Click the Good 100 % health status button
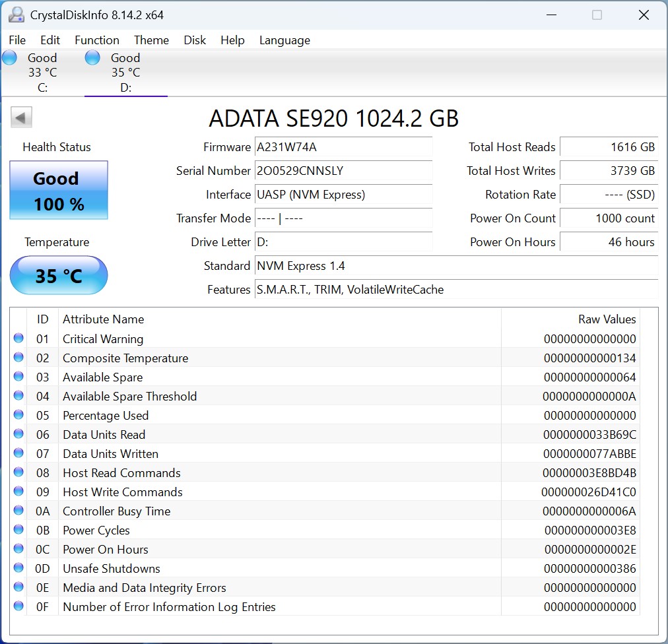 tap(59, 191)
